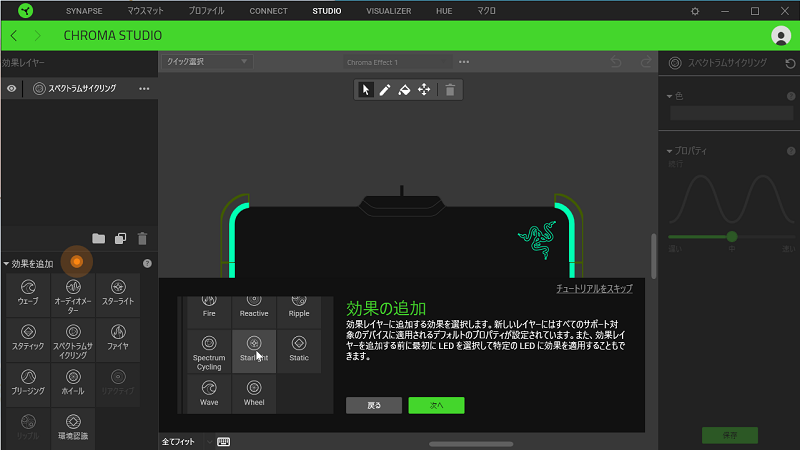Viewport: 800px width, 450px height.
Task: Add the スターライト effect
Action: (118, 294)
